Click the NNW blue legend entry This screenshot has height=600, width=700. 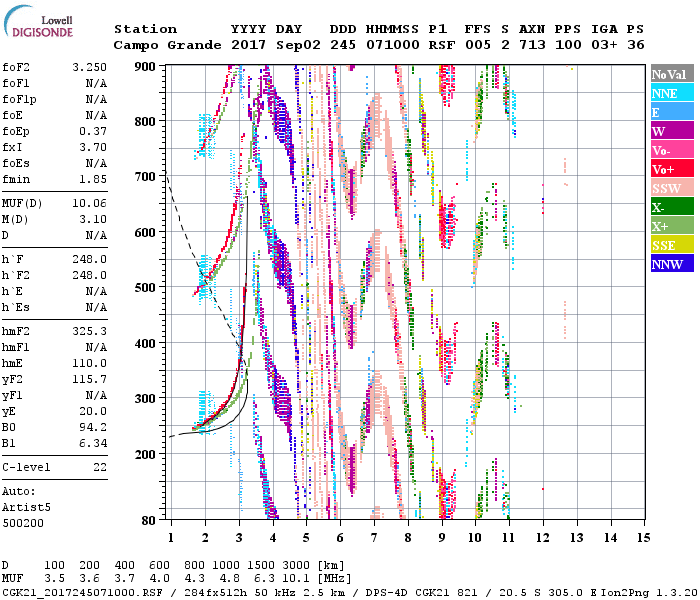(x=668, y=265)
